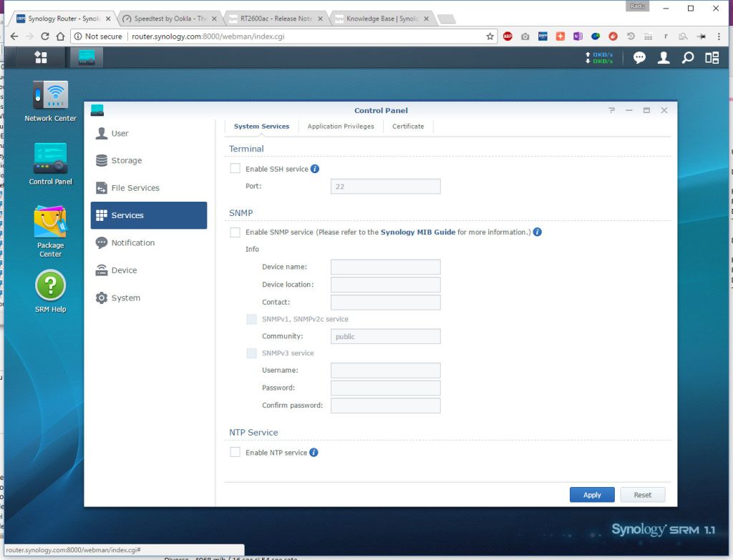Open the Chrome three-dot menu
Screen dimensions: 733x560
point(719,36)
